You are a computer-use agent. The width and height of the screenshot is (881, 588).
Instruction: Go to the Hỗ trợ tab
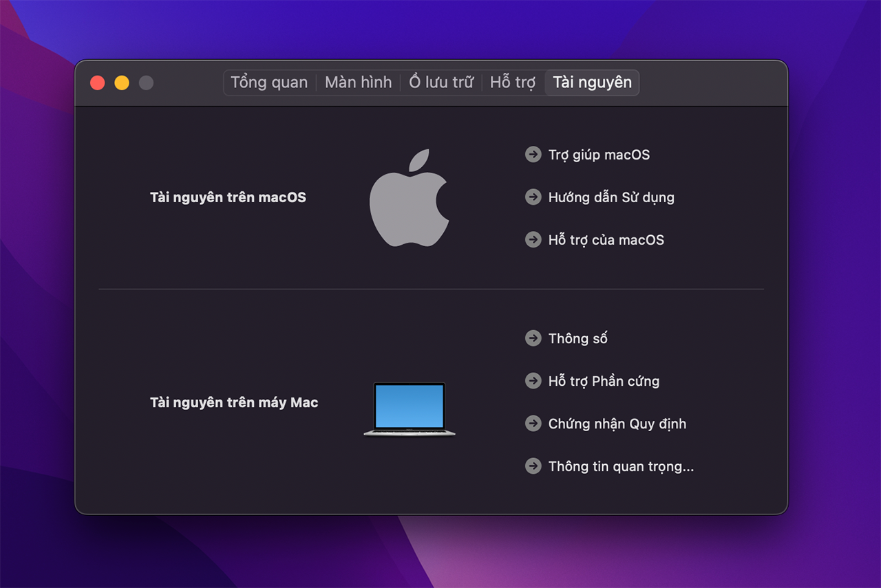[x=513, y=83]
